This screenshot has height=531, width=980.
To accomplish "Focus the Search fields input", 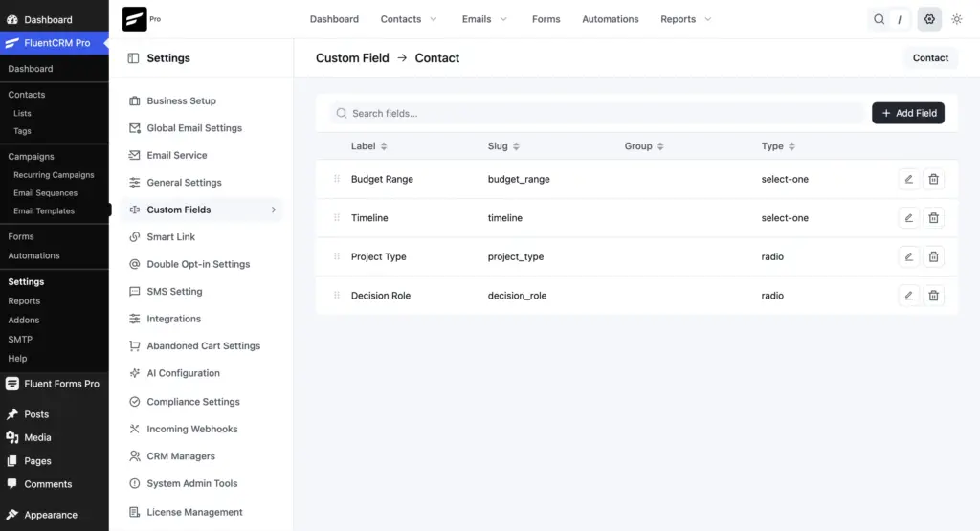I will (x=597, y=113).
